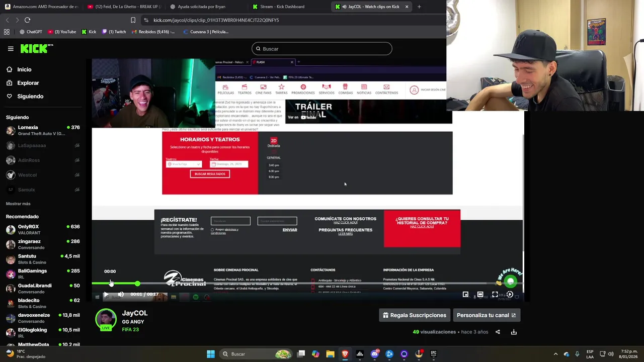Open the bookmarks bar apps grid
The image size is (644, 362).
point(7,32)
